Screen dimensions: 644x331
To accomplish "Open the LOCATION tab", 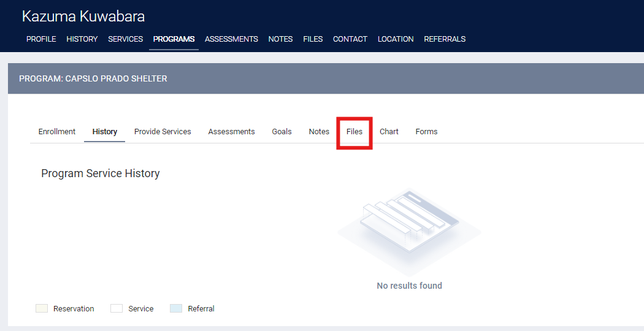I will click(396, 39).
